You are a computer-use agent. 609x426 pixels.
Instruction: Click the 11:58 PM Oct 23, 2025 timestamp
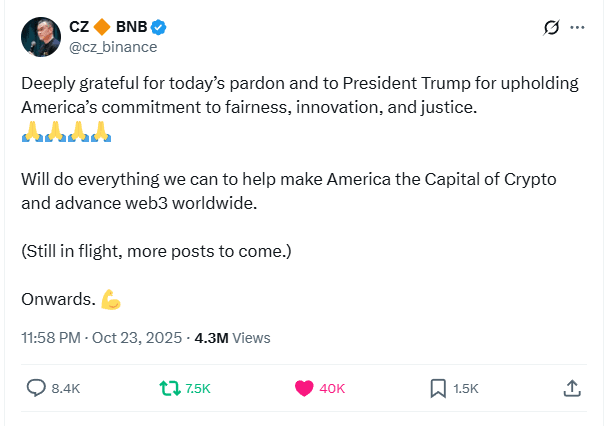[x=100, y=338]
